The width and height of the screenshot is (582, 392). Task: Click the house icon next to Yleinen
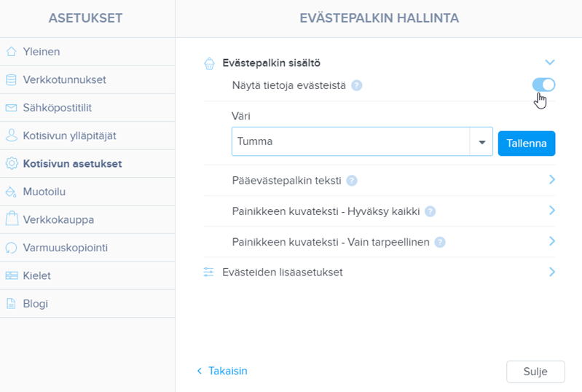[11, 52]
